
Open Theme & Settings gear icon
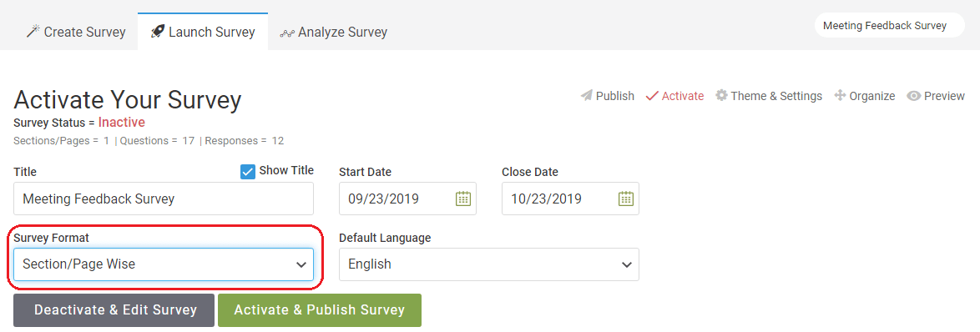[x=721, y=95]
